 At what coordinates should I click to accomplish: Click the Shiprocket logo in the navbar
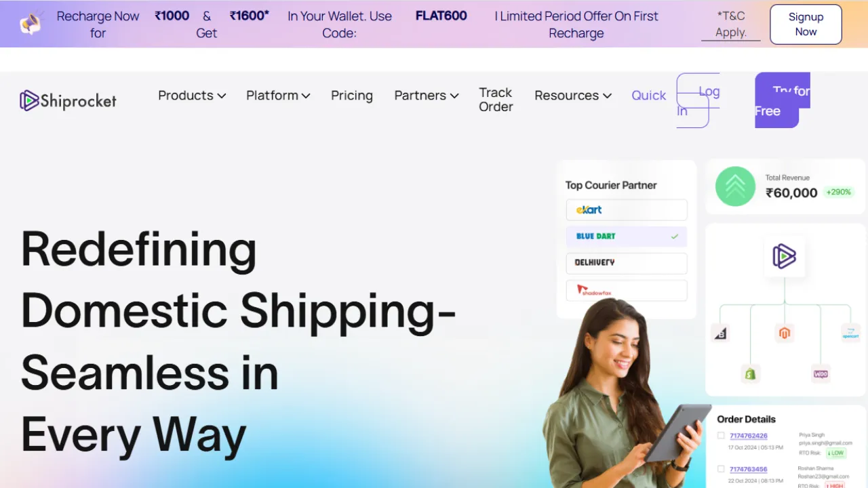tap(68, 101)
